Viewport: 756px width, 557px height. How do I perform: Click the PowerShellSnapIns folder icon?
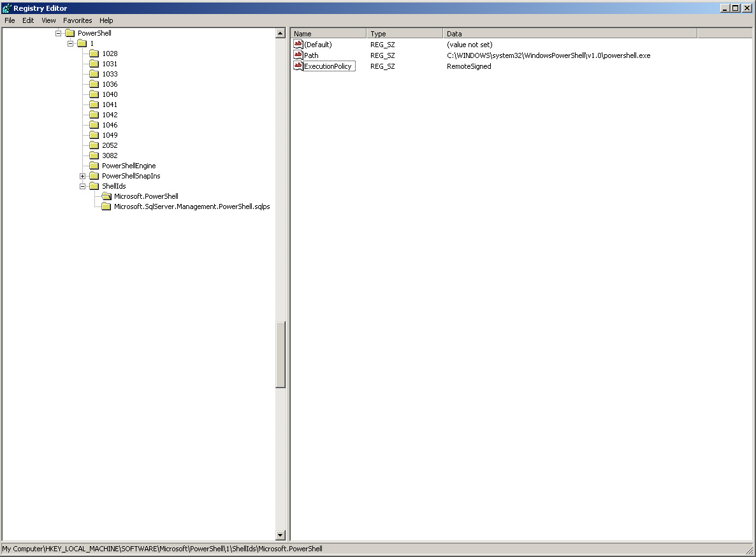pos(94,176)
